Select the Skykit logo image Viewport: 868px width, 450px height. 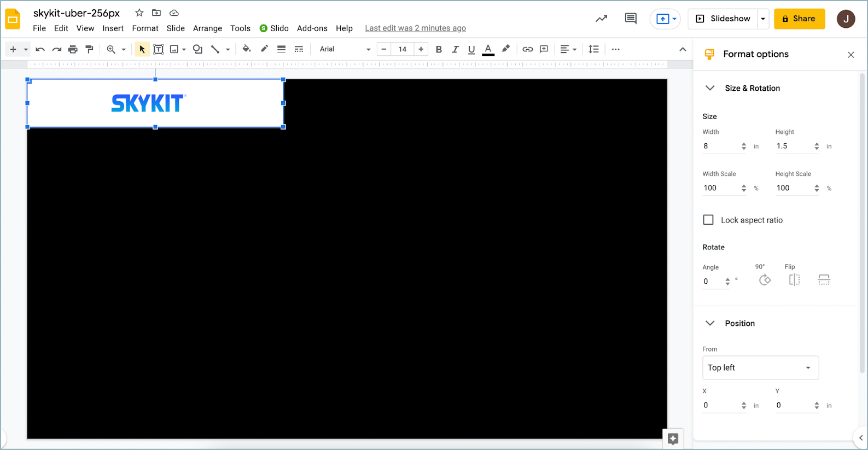(155, 103)
